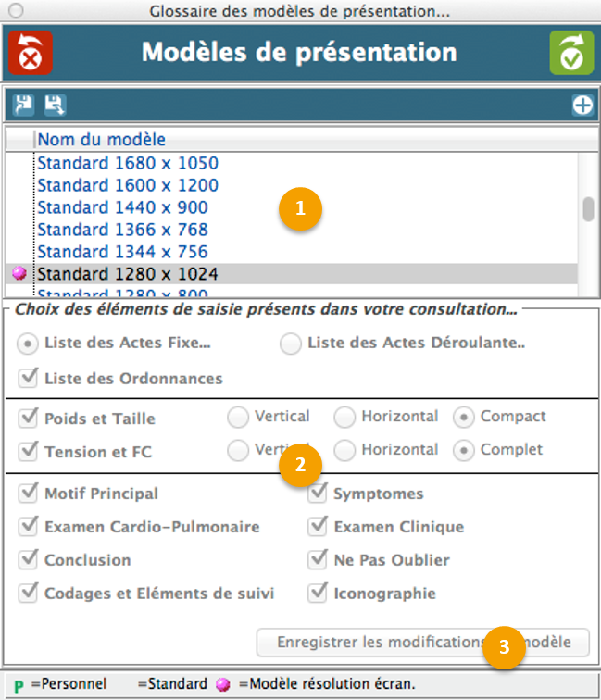Sort by Nom du modèle column header

(102, 140)
